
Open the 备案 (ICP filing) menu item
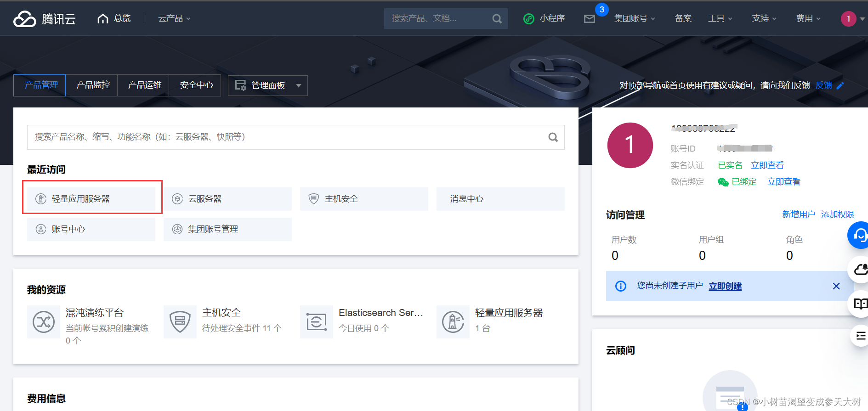pyautogui.click(x=683, y=18)
